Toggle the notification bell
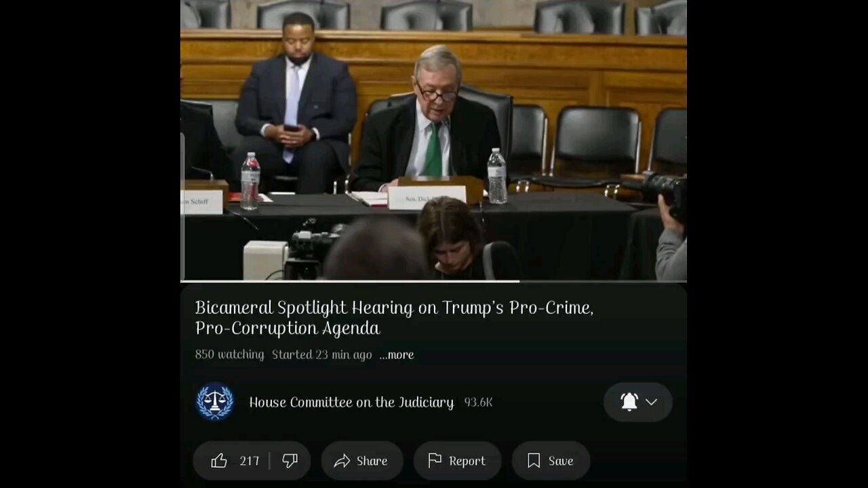This screenshot has width=868, height=488. click(629, 402)
